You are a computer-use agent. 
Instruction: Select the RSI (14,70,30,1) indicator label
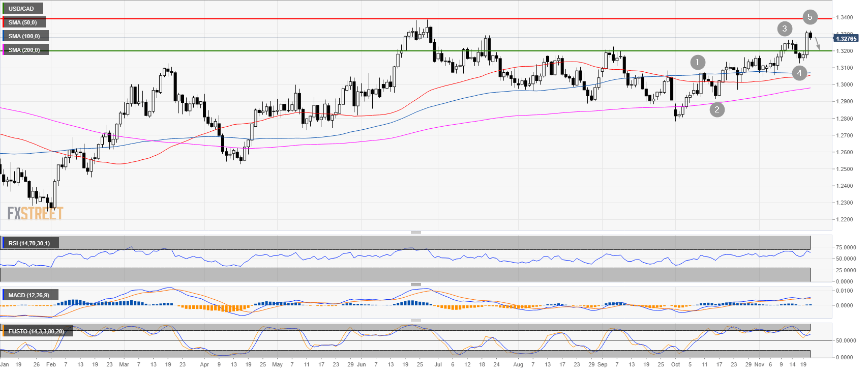pyautogui.click(x=29, y=243)
